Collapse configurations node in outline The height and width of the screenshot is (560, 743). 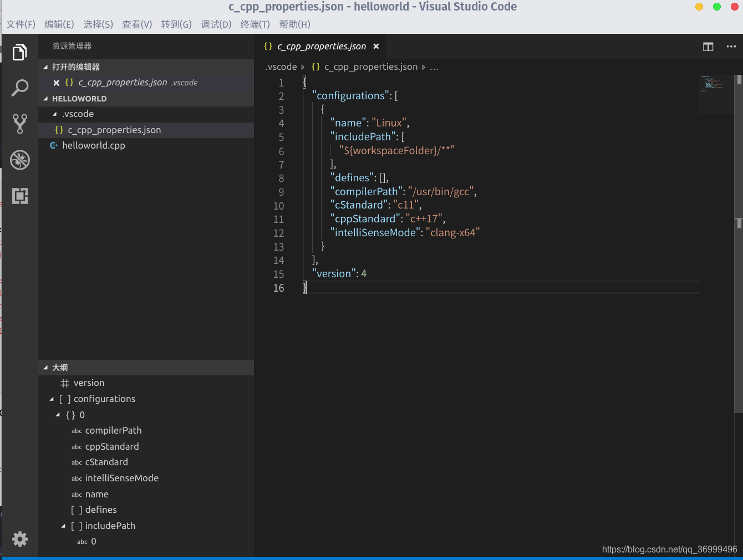click(52, 399)
